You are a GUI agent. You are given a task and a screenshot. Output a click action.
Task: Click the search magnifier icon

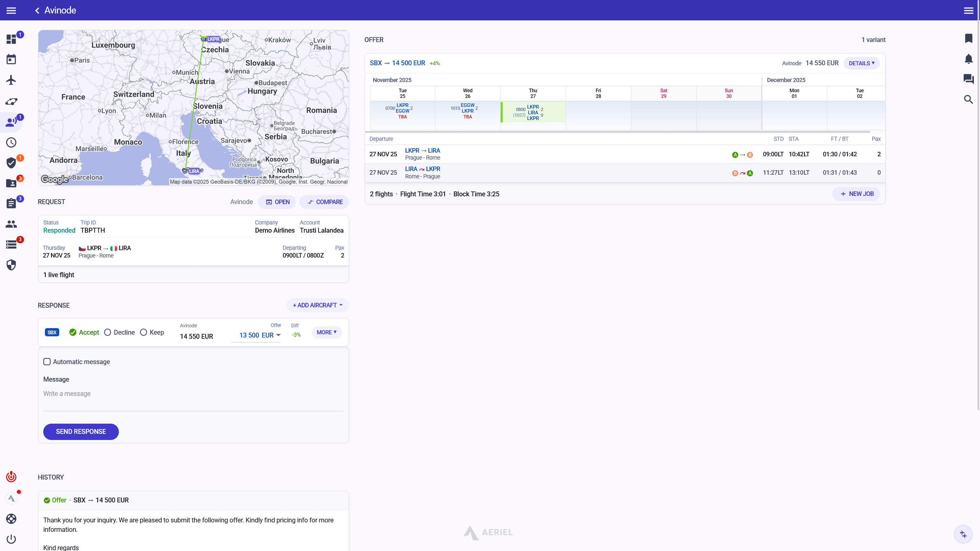(x=969, y=100)
